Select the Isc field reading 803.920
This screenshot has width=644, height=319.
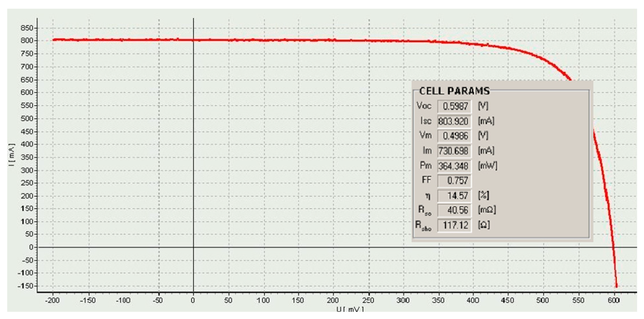pos(454,121)
